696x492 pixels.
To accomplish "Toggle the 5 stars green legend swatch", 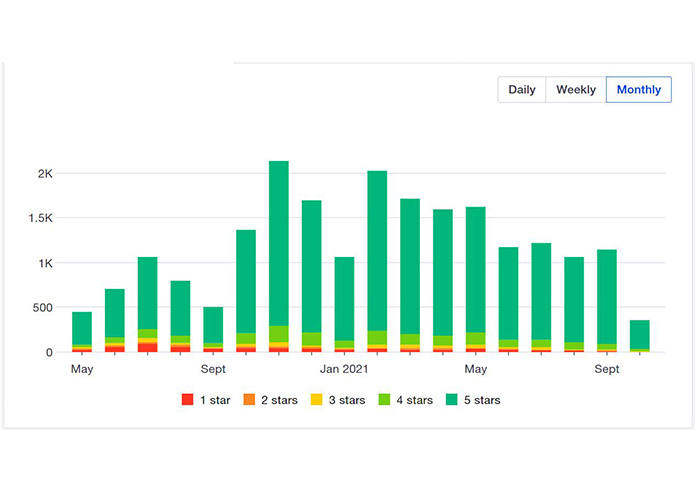I will 451,400.
